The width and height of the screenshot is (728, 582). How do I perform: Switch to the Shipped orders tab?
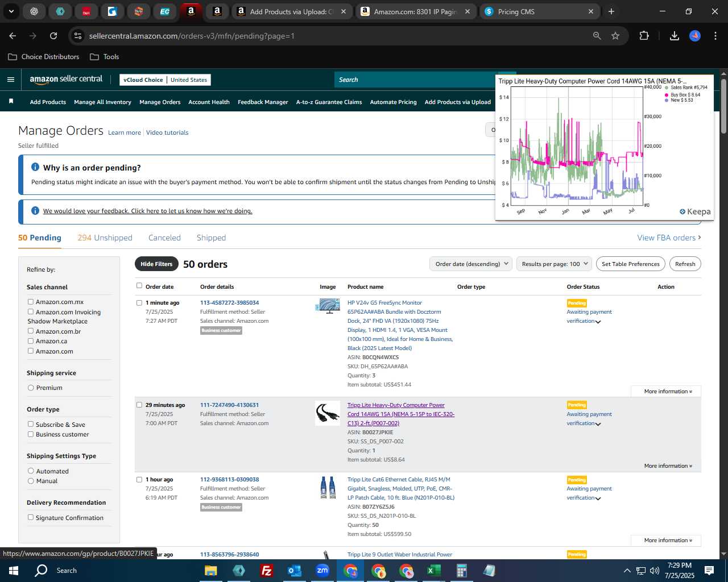[211, 238]
